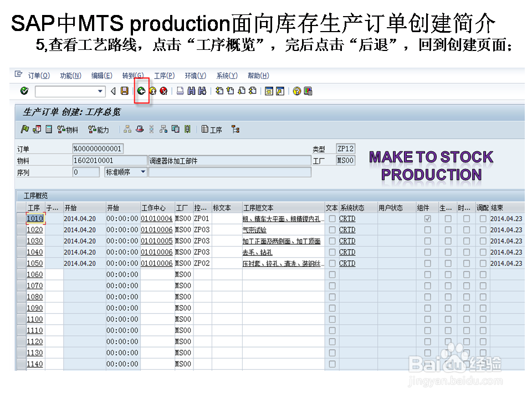Toggle 文本 checkbox in row 1060
The height and width of the screenshot is (399, 532).
coord(332,275)
